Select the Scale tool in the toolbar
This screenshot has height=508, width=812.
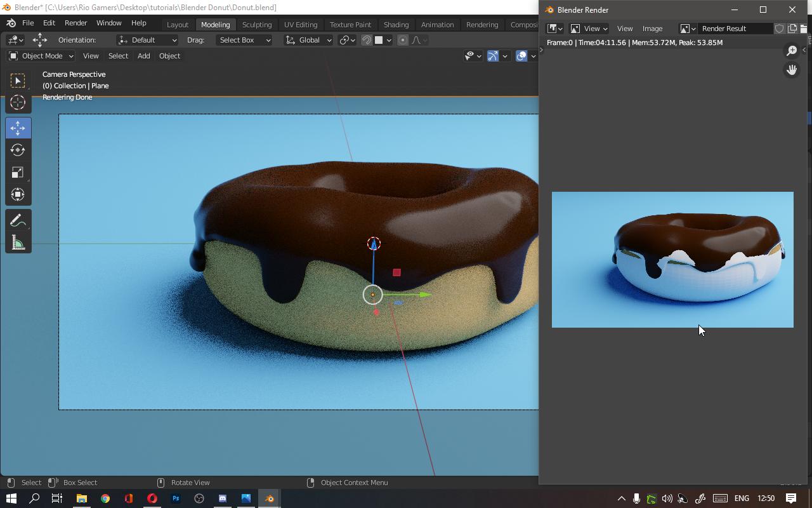tap(18, 172)
